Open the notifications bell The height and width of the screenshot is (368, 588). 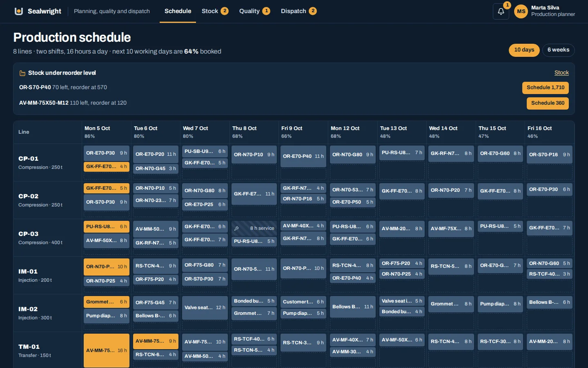tap(501, 11)
